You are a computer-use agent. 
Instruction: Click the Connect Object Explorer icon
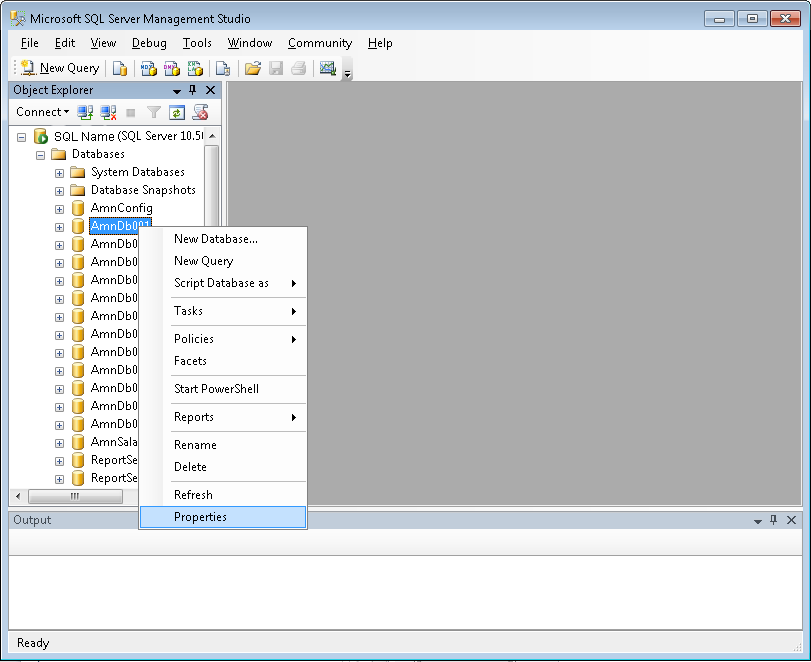coord(85,112)
